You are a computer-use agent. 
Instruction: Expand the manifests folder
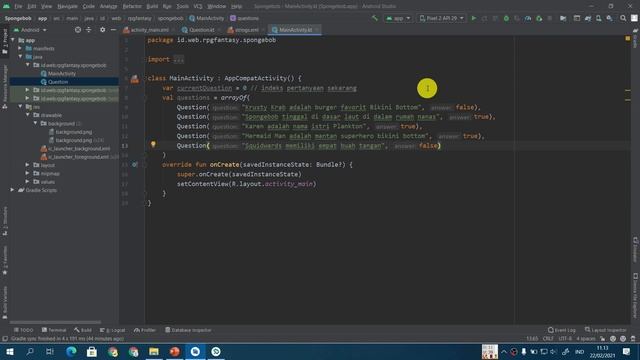[x=20, y=49]
